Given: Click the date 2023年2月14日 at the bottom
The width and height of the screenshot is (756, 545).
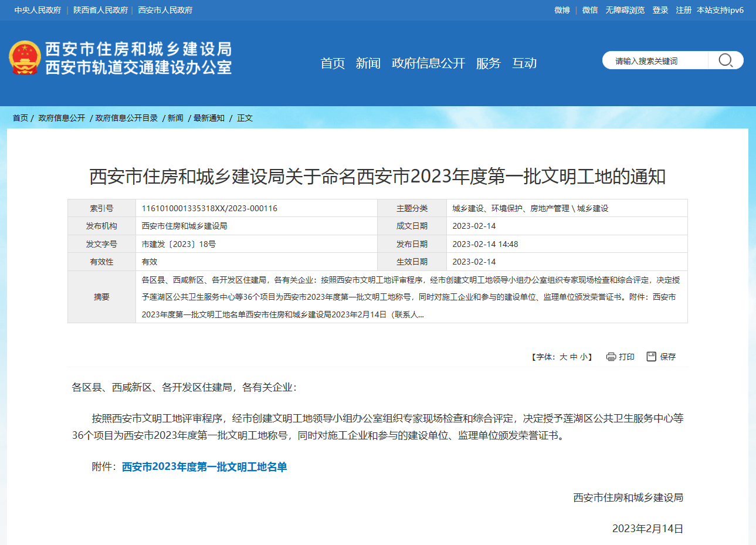Looking at the screenshot, I should point(647,529).
